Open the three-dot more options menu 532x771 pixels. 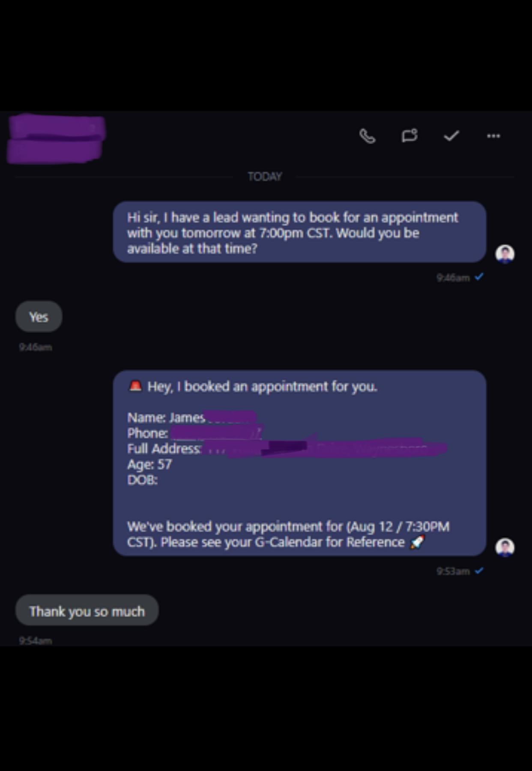[493, 136]
